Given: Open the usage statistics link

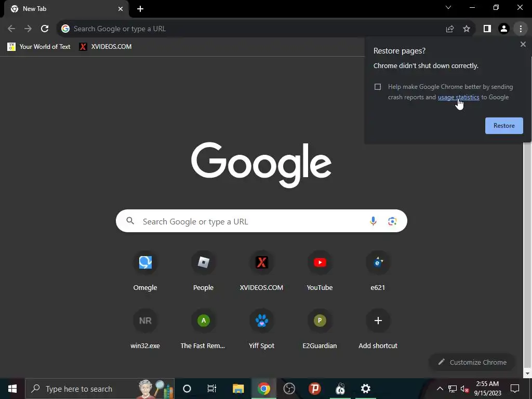Looking at the screenshot, I should (x=458, y=97).
